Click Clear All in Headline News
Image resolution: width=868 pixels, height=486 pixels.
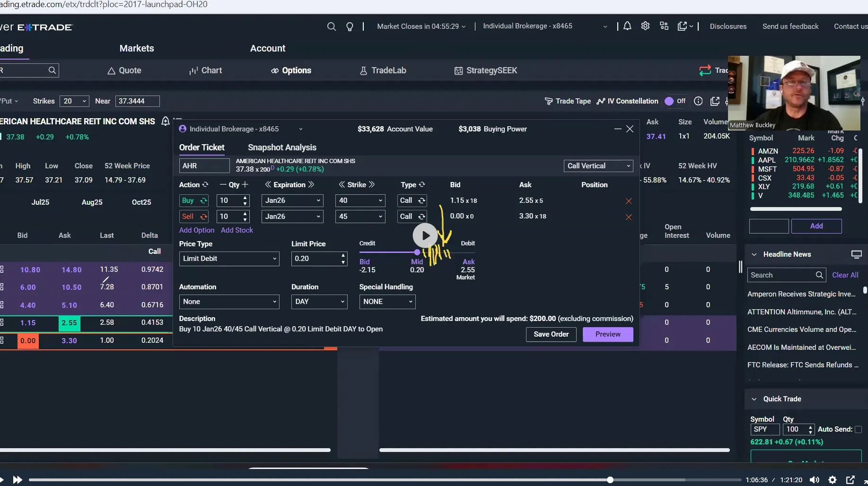point(845,275)
